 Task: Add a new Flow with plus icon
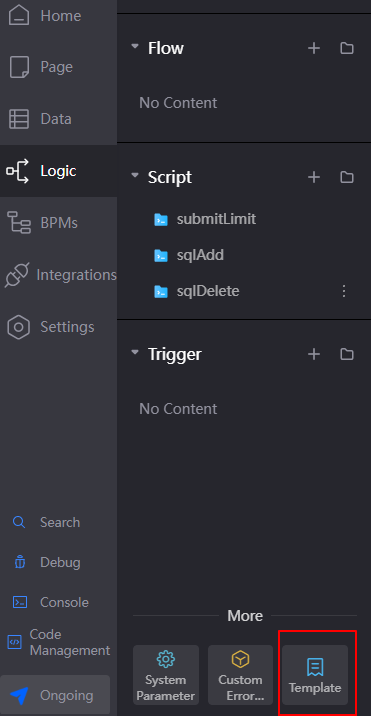[x=314, y=48]
